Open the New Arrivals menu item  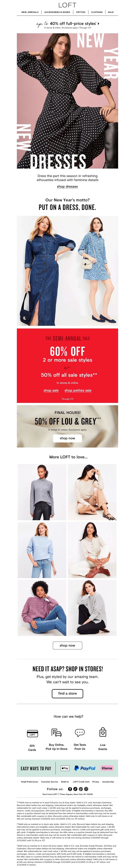(30, 12)
